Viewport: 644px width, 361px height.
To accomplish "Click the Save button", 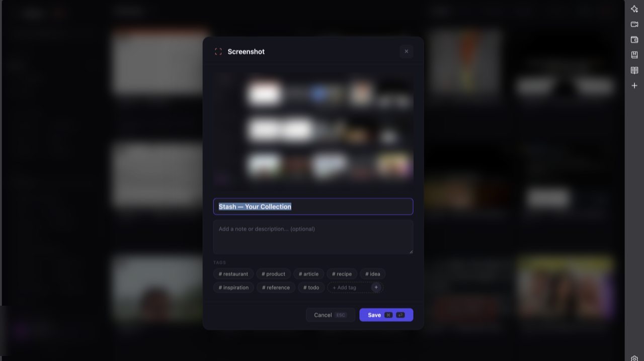I will [386, 315].
